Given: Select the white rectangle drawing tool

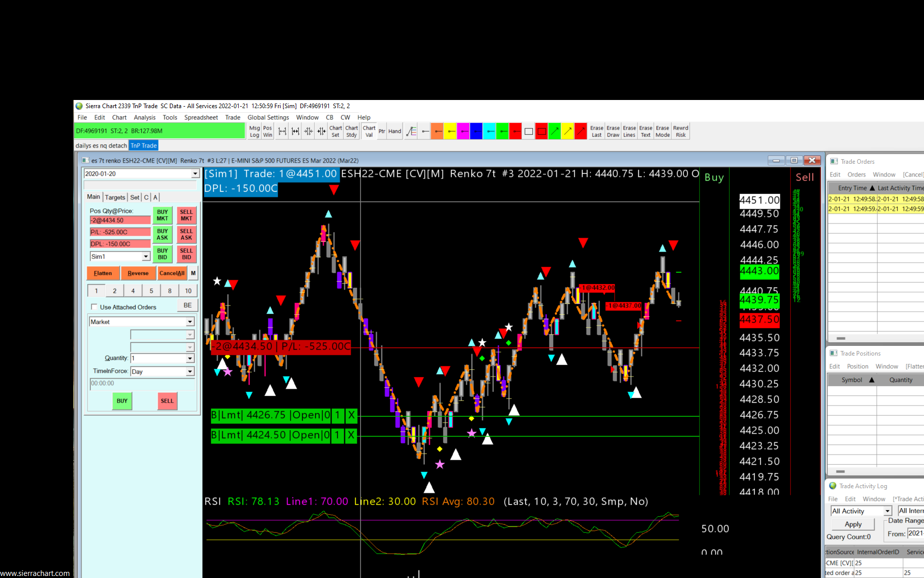Looking at the screenshot, I should (x=529, y=131).
